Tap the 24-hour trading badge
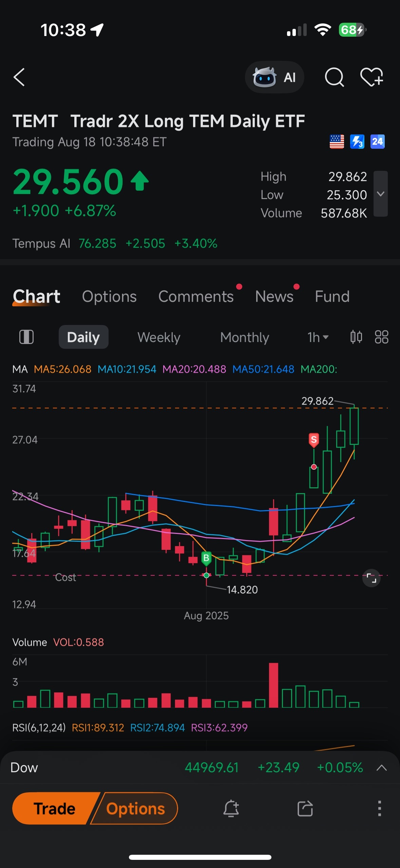This screenshot has width=400, height=868. click(378, 142)
